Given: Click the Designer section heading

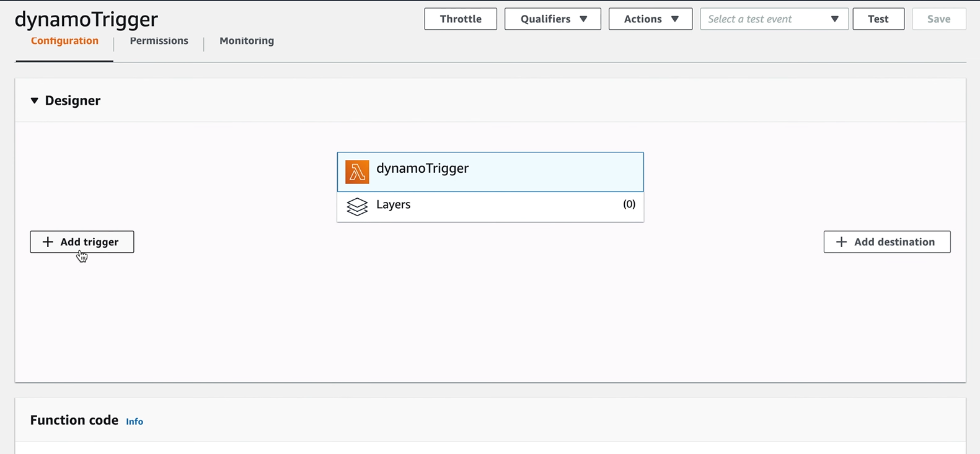Looking at the screenshot, I should coord(73,101).
